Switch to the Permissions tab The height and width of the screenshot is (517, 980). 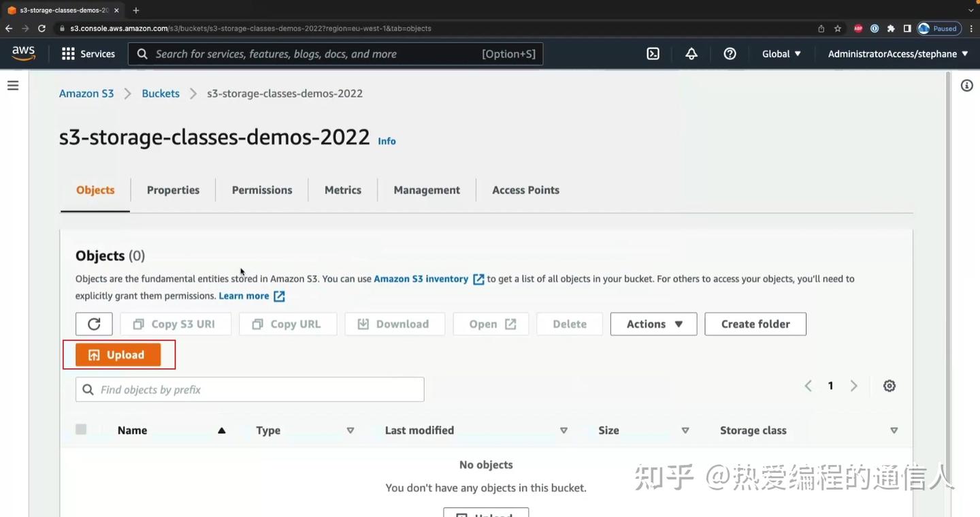coord(261,189)
